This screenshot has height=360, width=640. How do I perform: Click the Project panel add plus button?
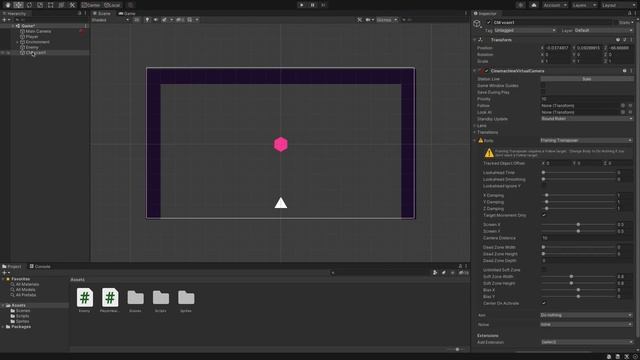5,272
